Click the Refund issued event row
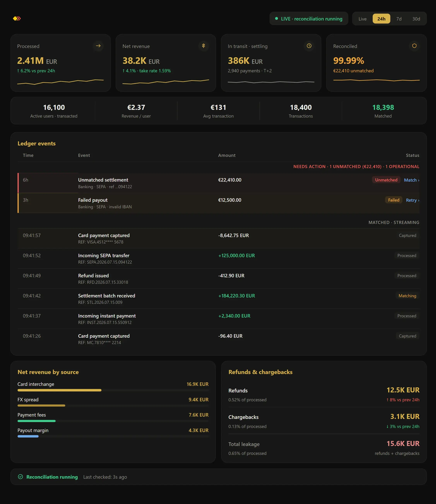This screenshot has height=504, width=436. pos(218,278)
